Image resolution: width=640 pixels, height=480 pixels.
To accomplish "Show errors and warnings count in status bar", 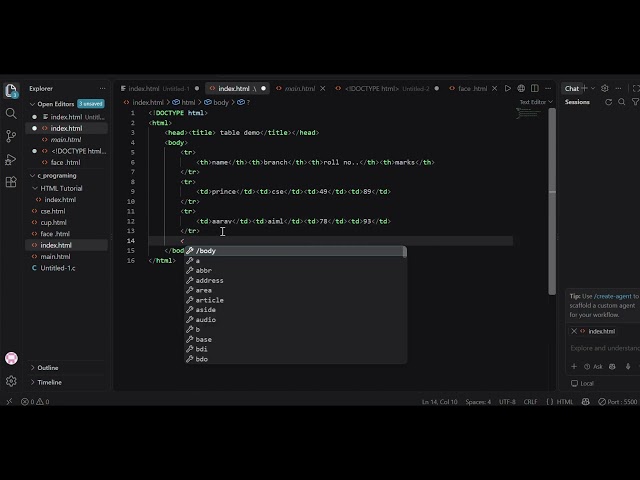I will click(35, 402).
